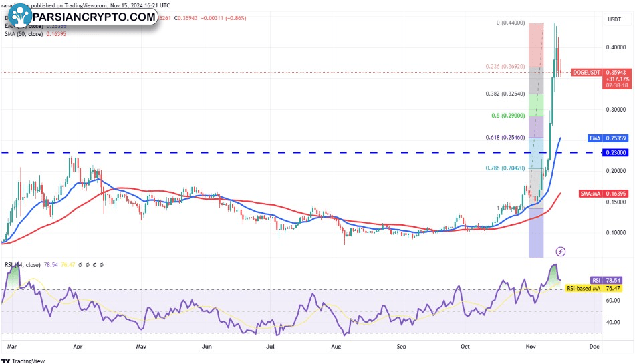
Task: Click the 0.40000 price axis tick
Action: click(616, 47)
